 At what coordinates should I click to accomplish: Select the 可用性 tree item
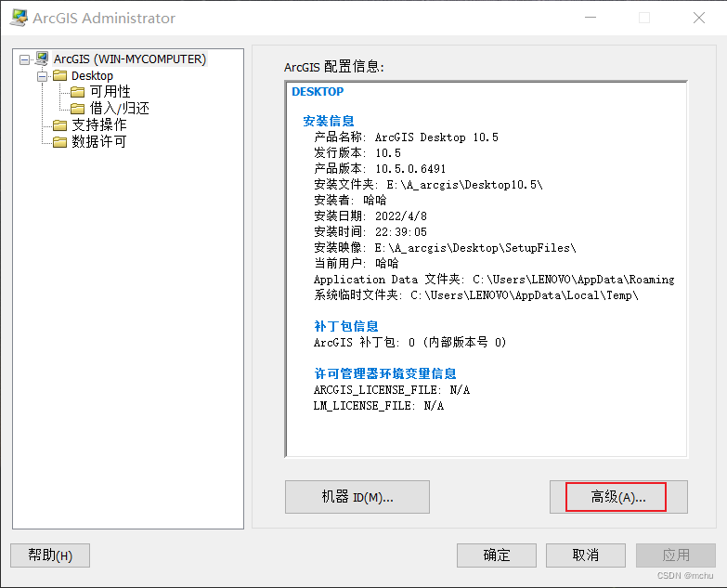[x=110, y=92]
